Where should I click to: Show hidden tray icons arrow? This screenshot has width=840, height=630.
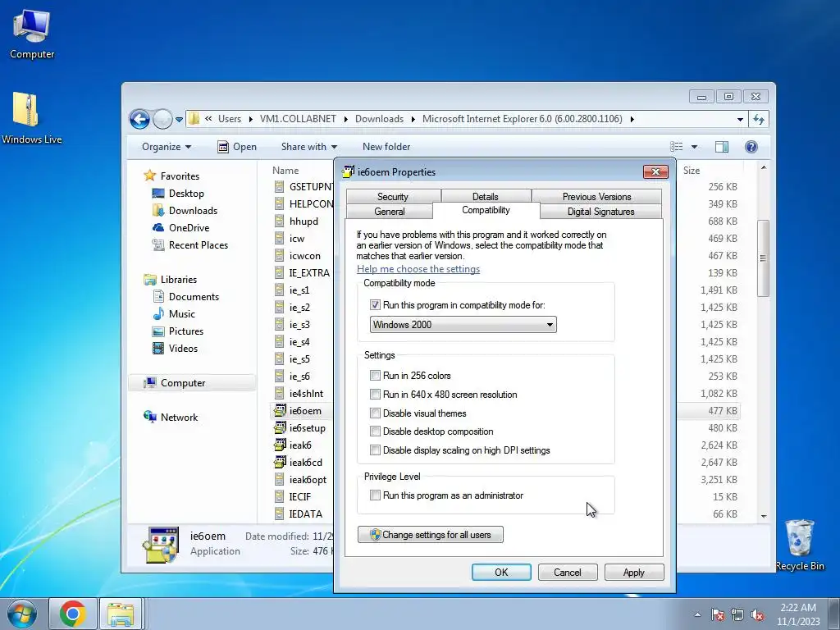(x=697, y=614)
